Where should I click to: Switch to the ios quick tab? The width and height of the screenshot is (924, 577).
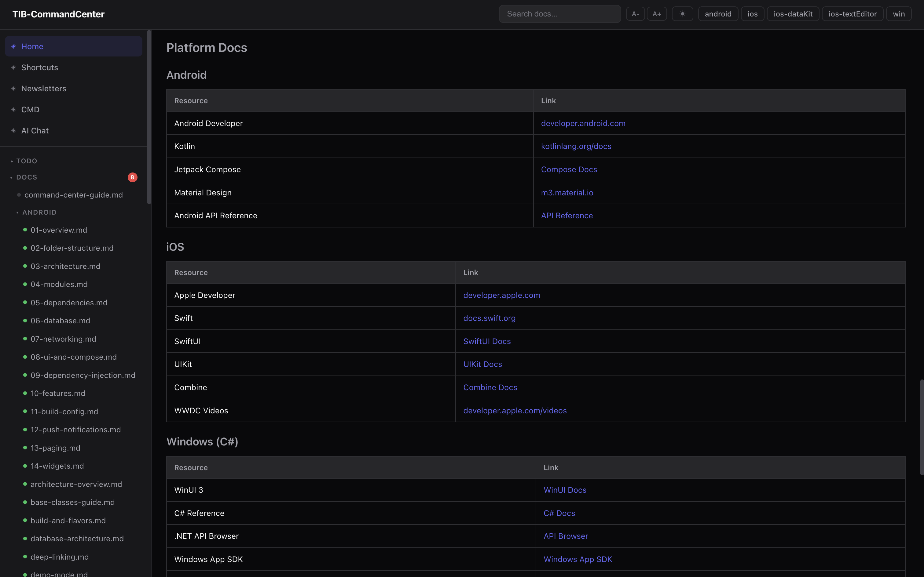752,13
